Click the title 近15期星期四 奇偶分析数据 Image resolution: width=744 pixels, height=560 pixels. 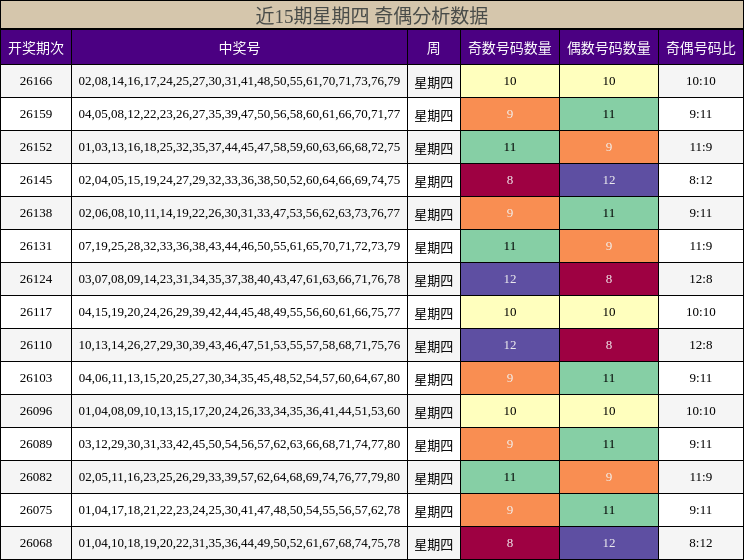[372, 16]
